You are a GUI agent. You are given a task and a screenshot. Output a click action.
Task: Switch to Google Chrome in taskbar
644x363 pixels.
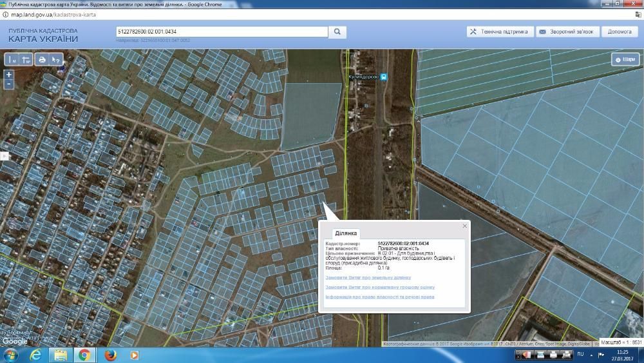[x=84, y=355]
